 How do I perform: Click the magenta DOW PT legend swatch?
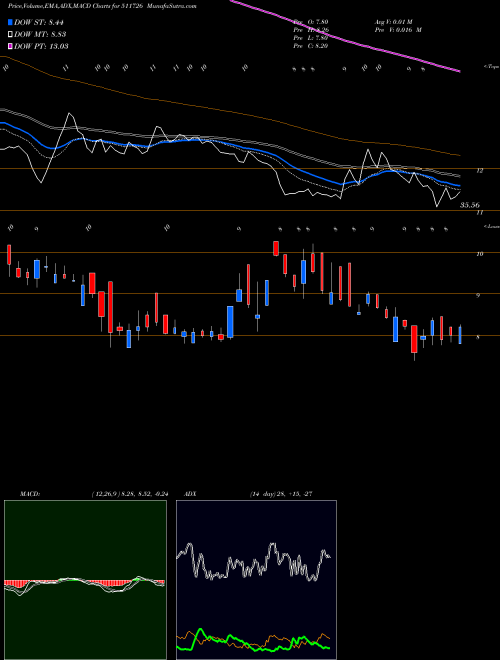tap(10, 46)
